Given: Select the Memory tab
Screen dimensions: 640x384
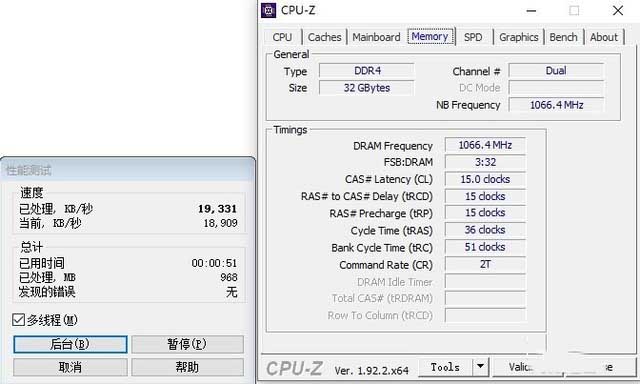Looking at the screenshot, I should 430,36.
